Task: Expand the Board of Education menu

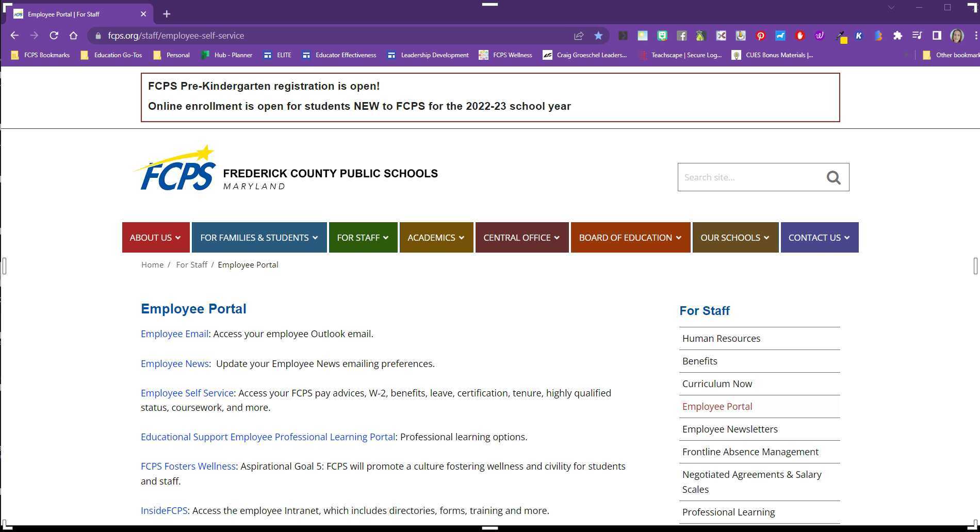Action: [630, 238]
